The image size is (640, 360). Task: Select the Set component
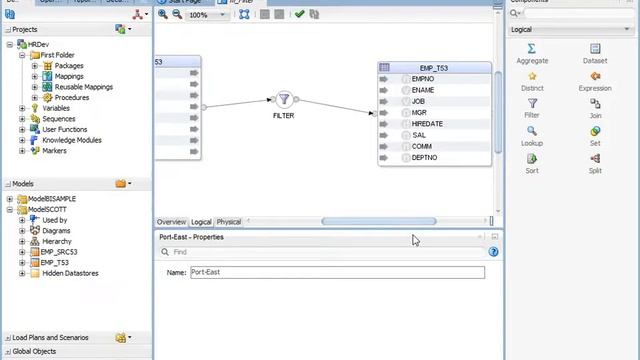pyautogui.click(x=595, y=136)
